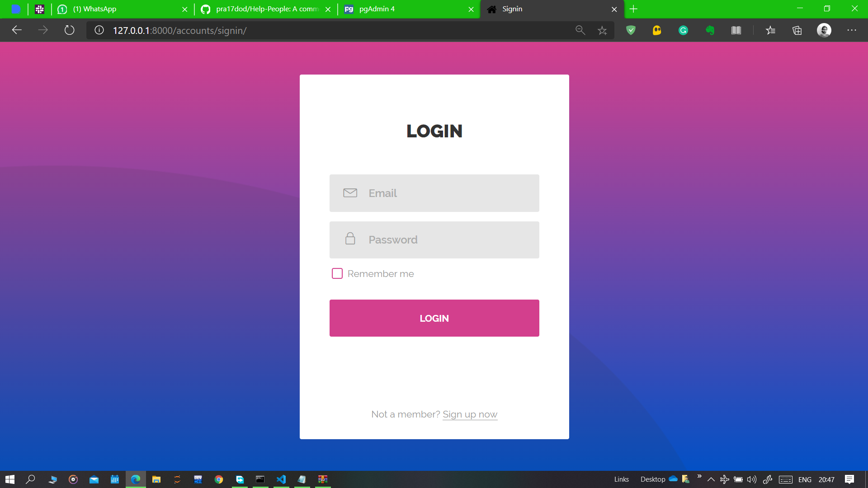Open the Evernote extension icon

tap(710, 30)
